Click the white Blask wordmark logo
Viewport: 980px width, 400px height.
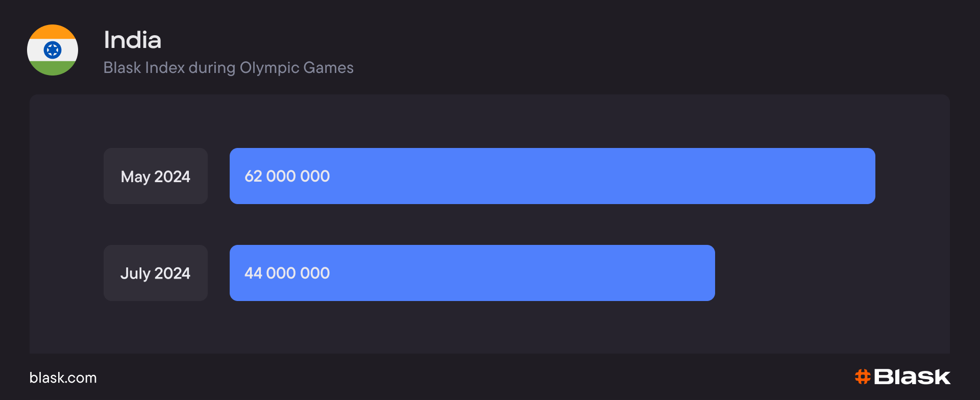point(912,377)
